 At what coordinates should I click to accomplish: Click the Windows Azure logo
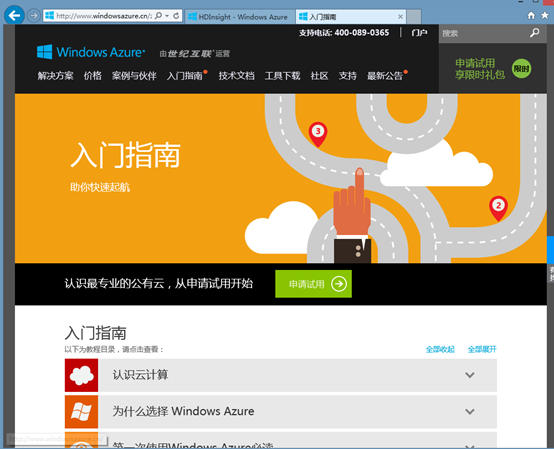coord(91,52)
